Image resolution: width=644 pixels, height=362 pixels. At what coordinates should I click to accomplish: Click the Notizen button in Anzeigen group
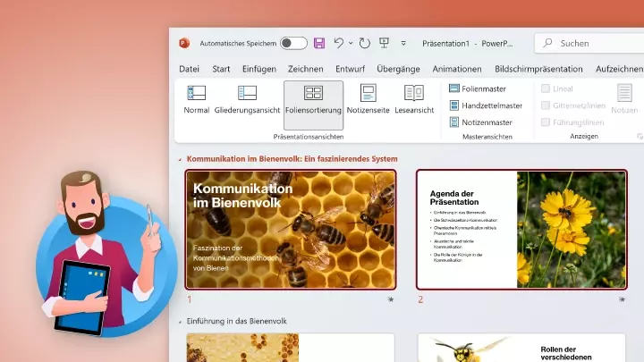[x=624, y=99]
